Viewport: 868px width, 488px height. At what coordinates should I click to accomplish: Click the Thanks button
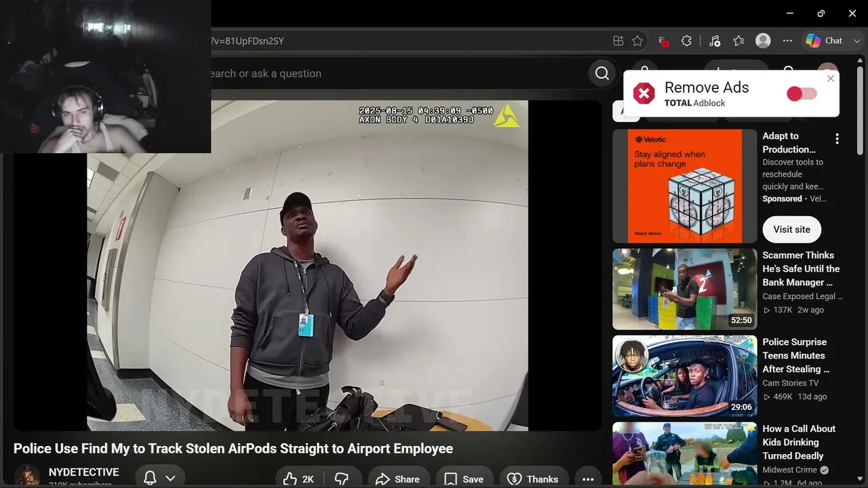pos(534,479)
